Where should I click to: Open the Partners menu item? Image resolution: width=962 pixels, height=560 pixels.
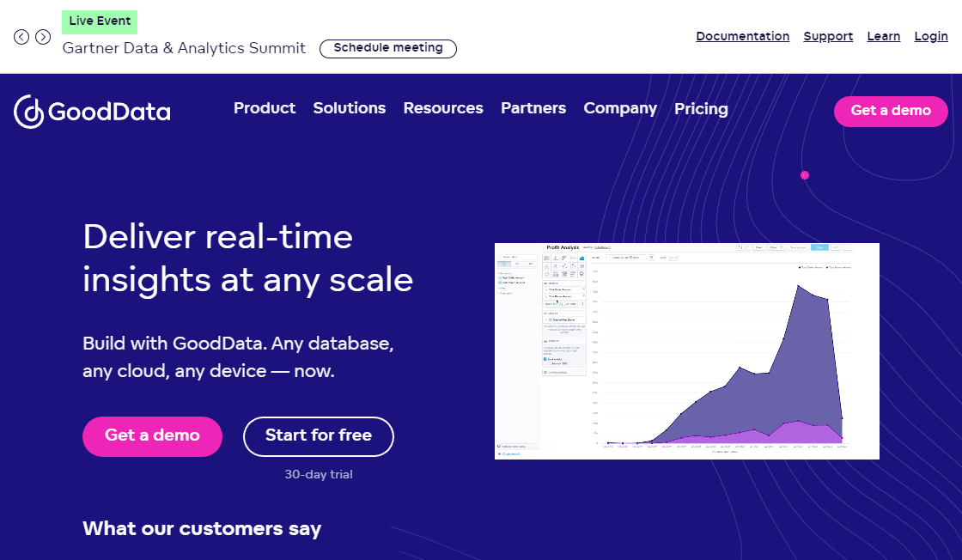pyautogui.click(x=533, y=108)
